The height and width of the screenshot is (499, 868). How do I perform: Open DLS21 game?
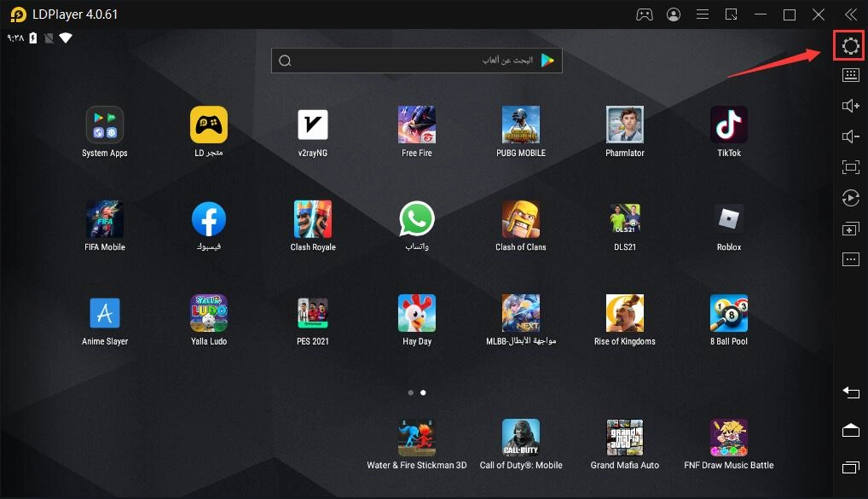pos(625,218)
